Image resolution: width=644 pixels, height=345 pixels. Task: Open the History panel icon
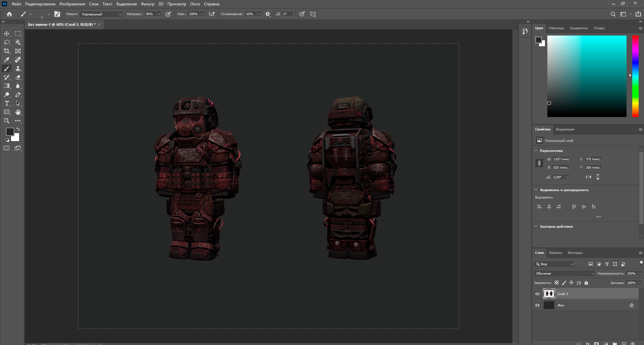tap(525, 31)
